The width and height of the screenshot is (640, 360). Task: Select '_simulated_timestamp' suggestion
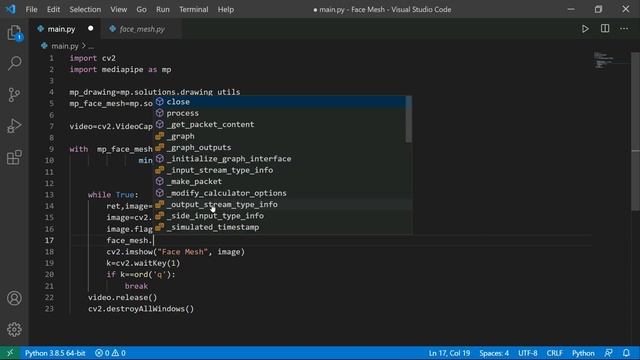click(280, 227)
